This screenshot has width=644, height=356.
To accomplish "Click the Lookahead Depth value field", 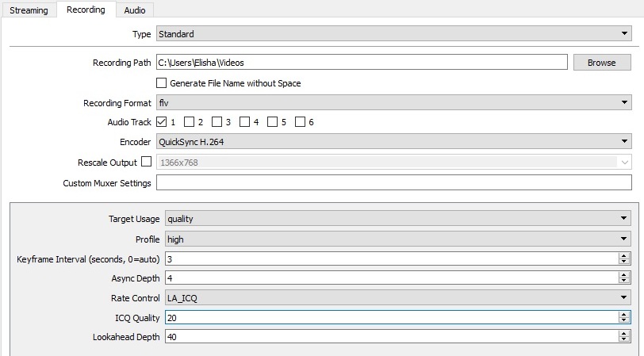I will [392, 337].
